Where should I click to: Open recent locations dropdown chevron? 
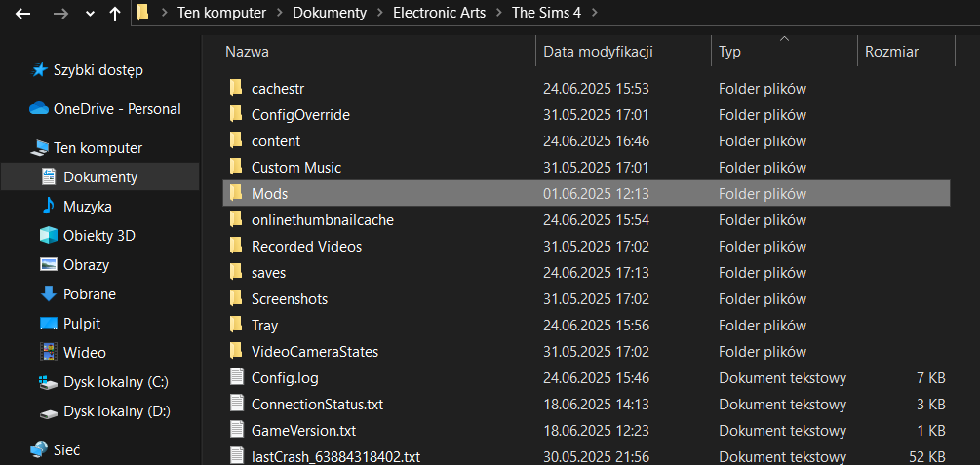coord(90,14)
